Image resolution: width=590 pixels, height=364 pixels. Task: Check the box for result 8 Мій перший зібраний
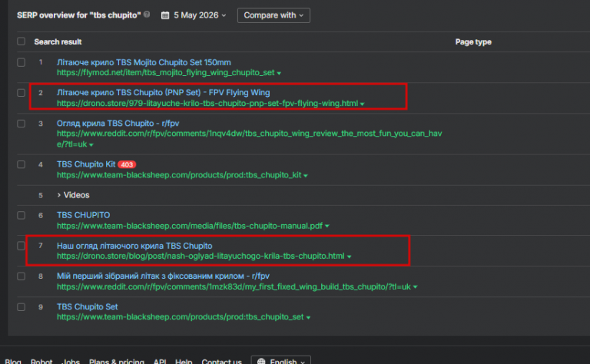(x=21, y=276)
